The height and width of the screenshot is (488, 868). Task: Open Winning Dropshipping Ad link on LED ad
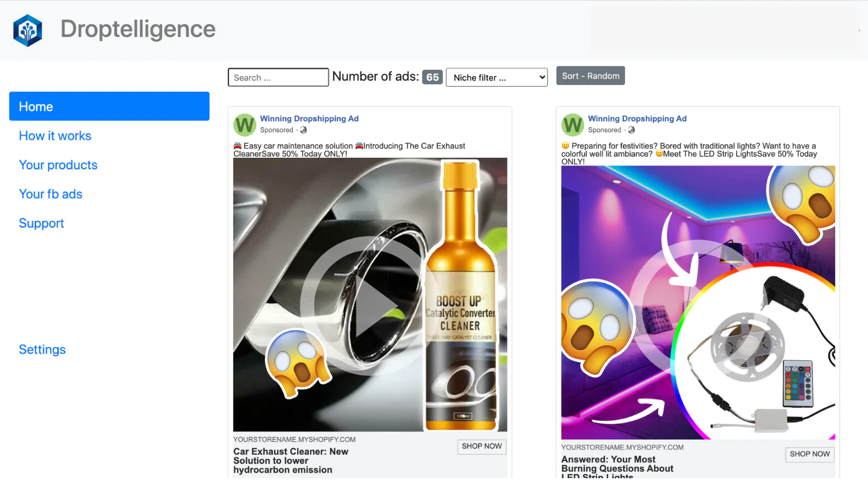point(637,119)
